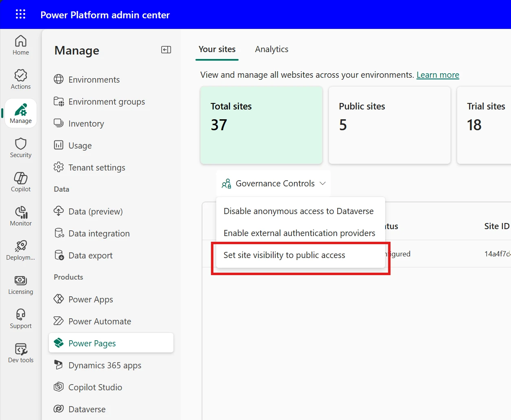Filter by the Public sites card
The height and width of the screenshot is (420, 511).
click(x=389, y=125)
